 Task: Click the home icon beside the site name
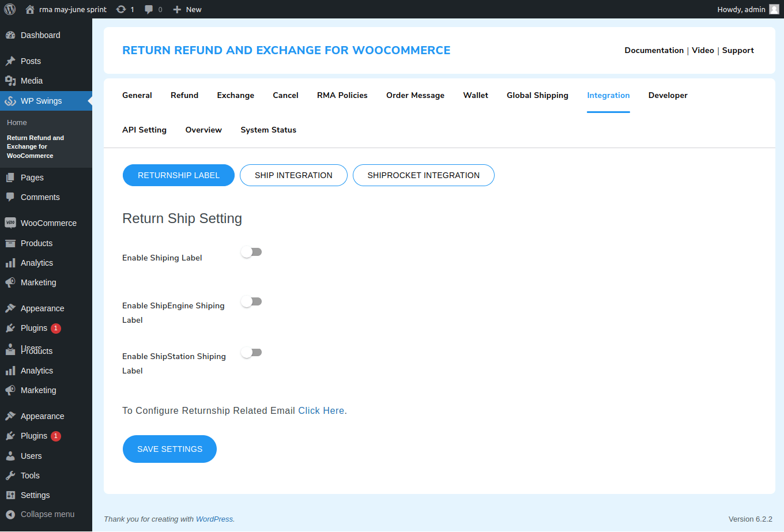click(30, 9)
